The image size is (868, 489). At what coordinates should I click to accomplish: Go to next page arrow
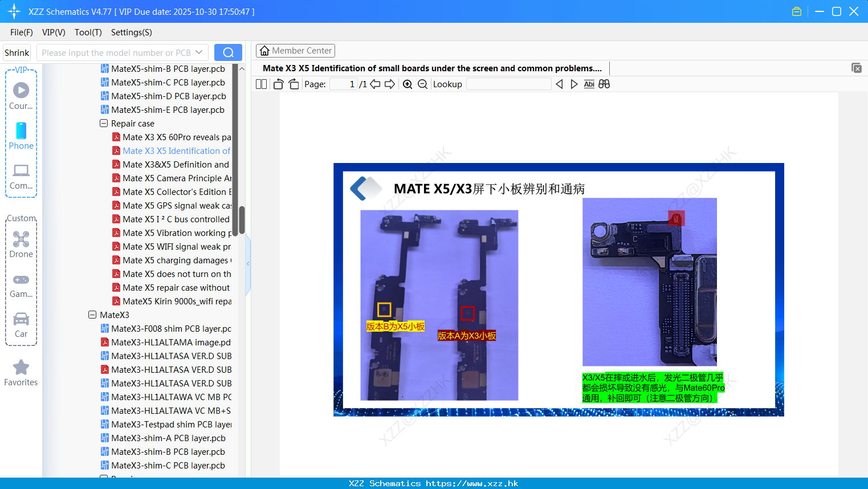(390, 84)
